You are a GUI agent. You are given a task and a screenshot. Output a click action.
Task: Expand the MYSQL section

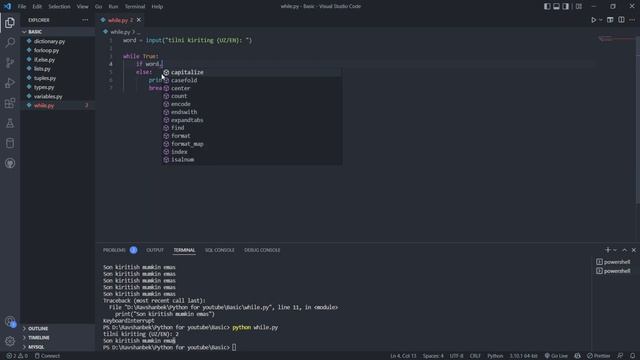pos(58,347)
